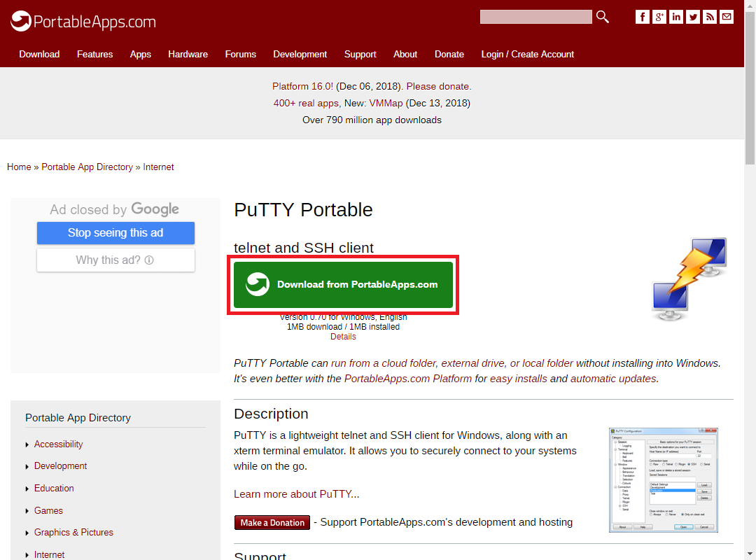
Task: Open the Support menu
Action: (x=360, y=54)
